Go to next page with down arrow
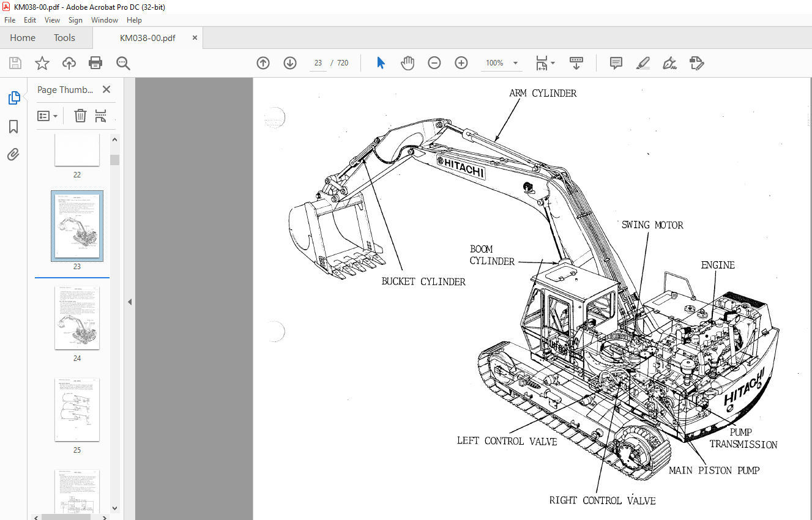 pos(290,63)
